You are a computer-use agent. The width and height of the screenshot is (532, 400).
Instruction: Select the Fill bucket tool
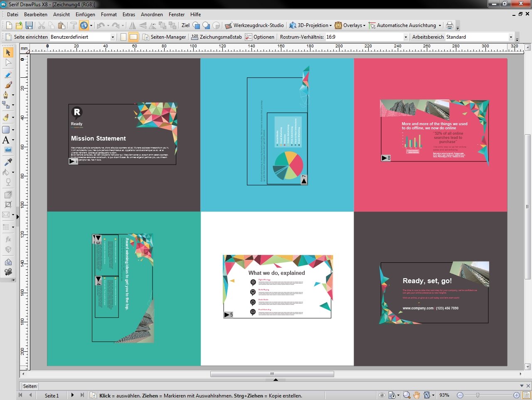6,172
